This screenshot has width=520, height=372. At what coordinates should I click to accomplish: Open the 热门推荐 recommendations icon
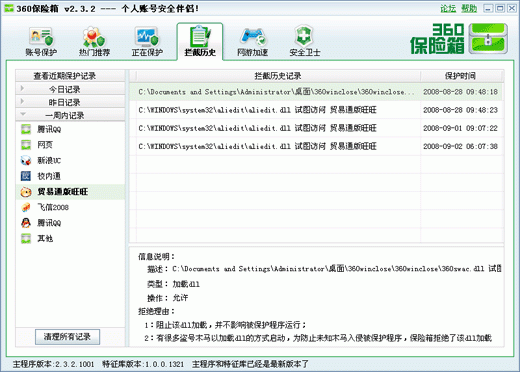pyautogui.click(x=94, y=37)
